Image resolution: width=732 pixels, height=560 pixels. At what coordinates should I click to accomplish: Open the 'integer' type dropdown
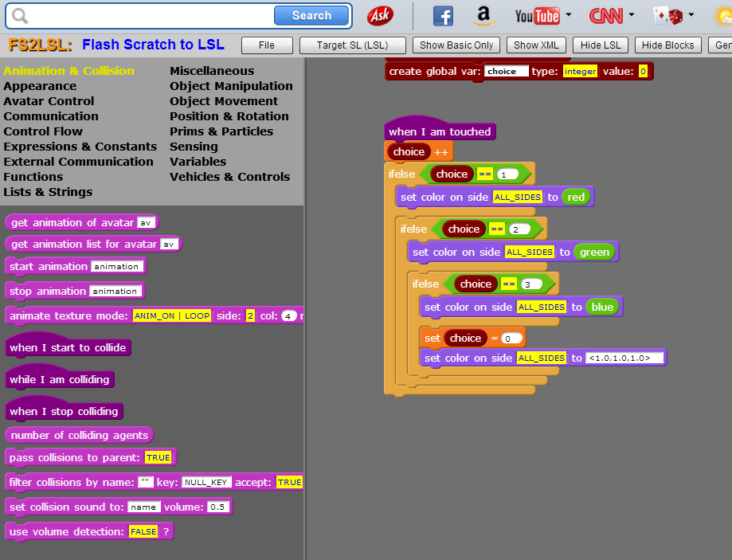(580, 71)
